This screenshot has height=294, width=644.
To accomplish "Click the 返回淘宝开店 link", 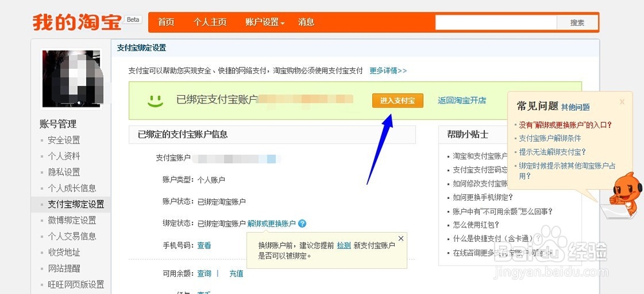I will 462,100.
